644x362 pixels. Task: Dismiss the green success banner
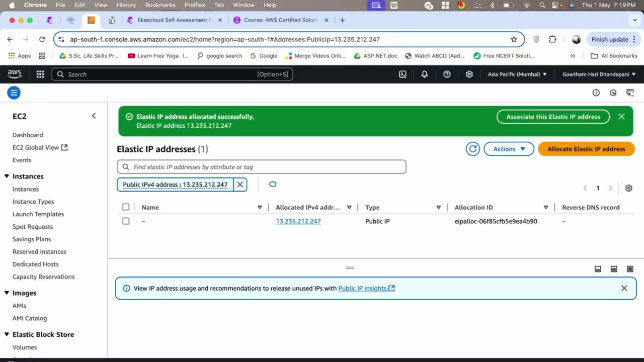click(x=621, y=117)
